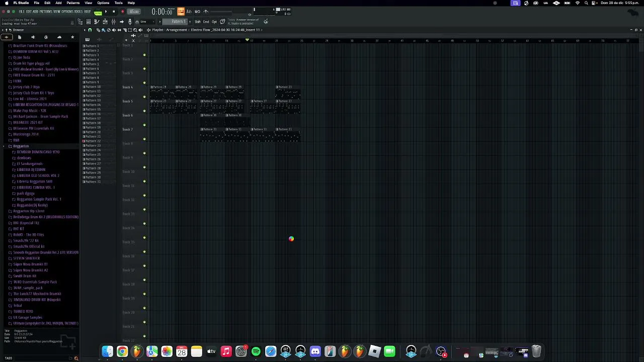
Task: Open the Mixer view icon
Action: (113, 22)
